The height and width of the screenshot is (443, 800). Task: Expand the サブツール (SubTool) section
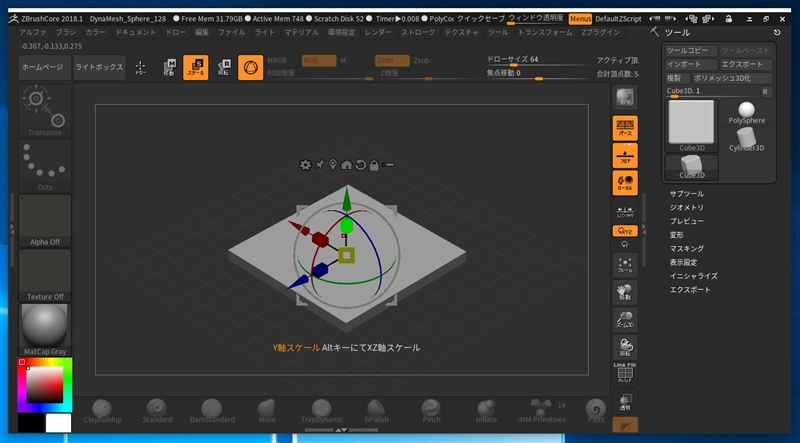(687, 194)
